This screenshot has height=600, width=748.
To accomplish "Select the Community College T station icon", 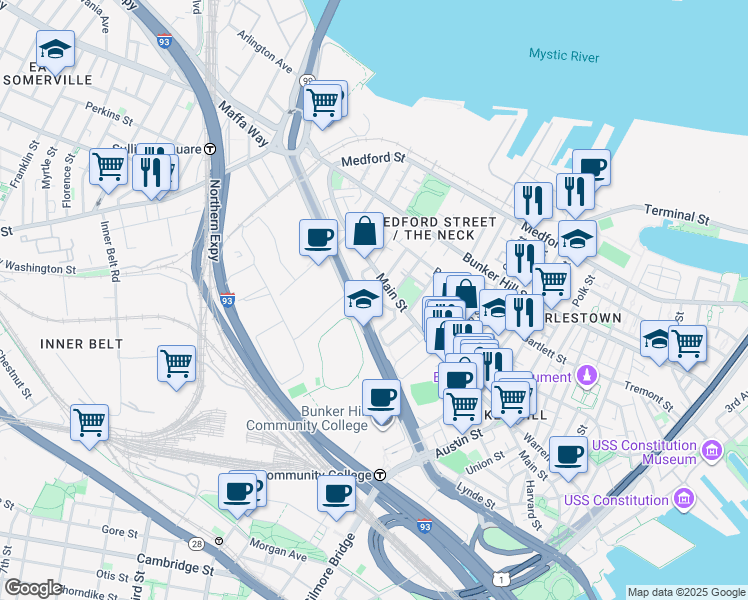I will (380, 475).
